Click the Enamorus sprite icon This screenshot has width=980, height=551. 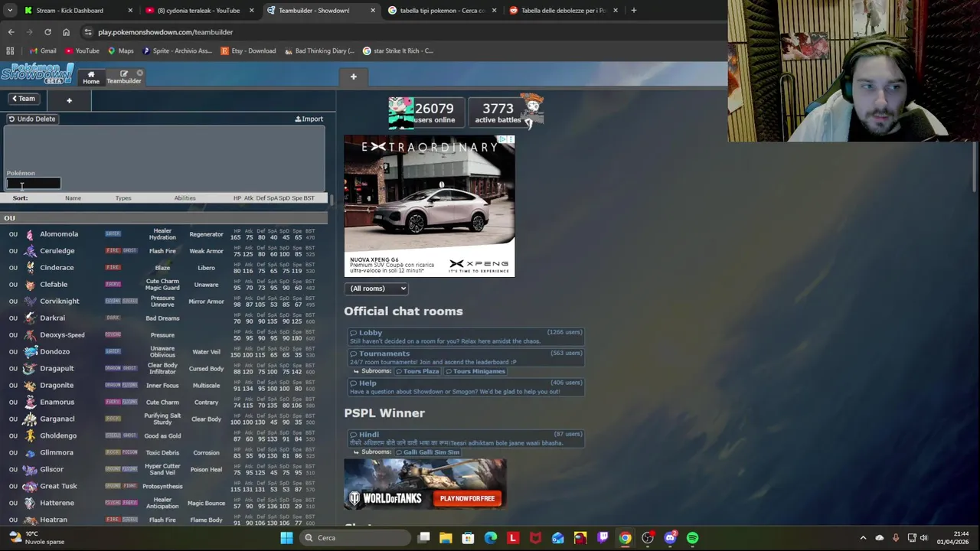[30, 402]
